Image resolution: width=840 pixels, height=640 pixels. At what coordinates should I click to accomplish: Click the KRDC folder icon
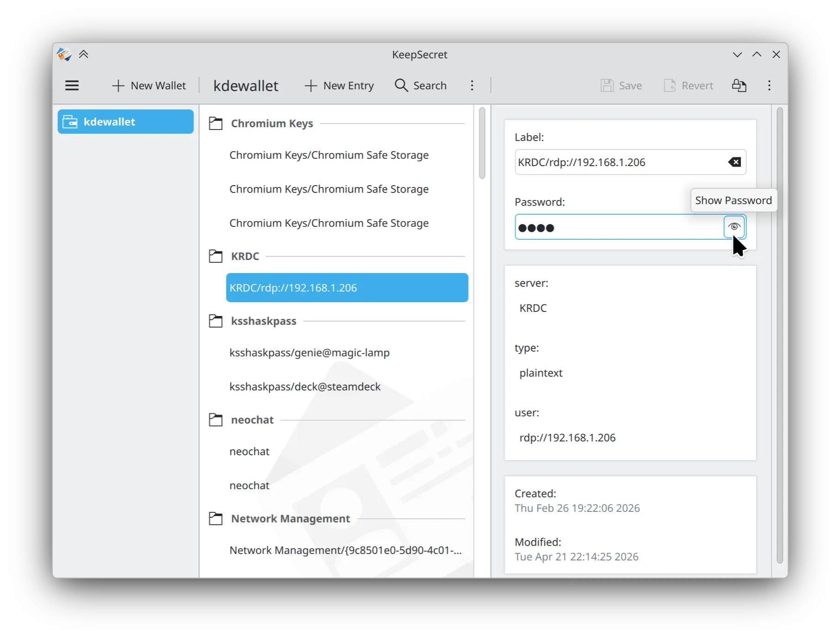[x=216, y=256]
